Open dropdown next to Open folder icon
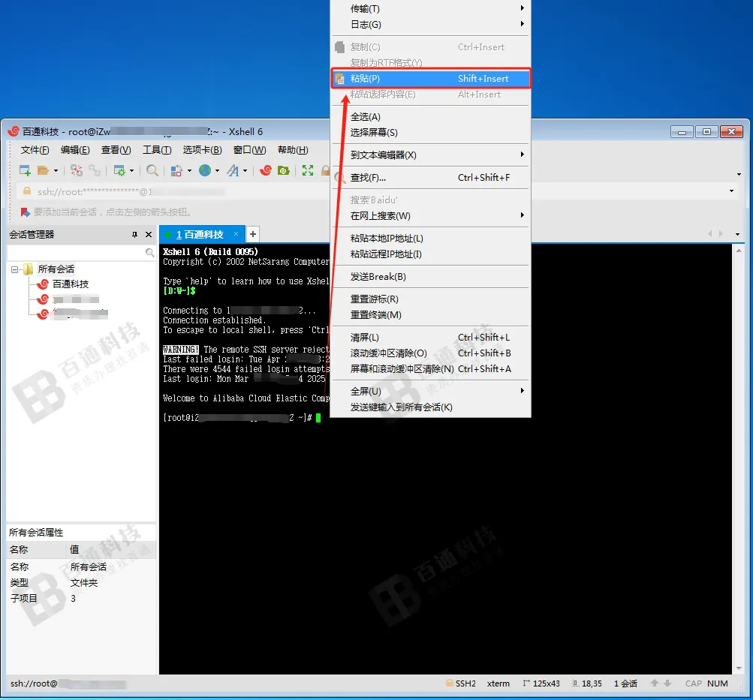Viewport: 753px width, 700px height. tap(56, 171)
